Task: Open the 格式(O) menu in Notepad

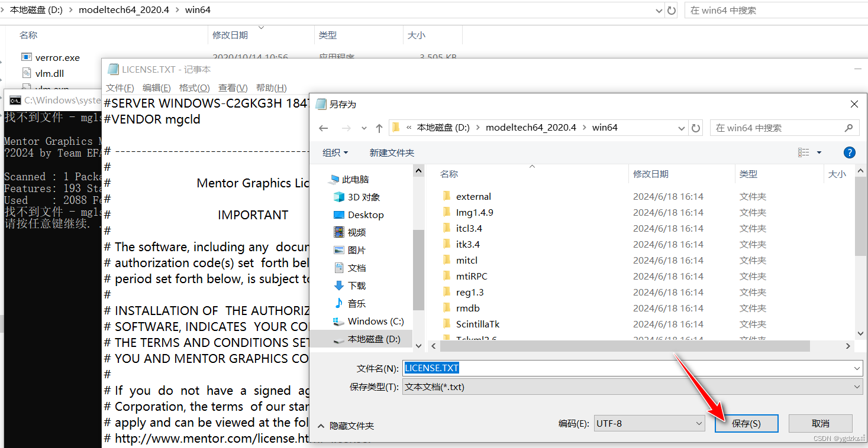Action: [195, 87]
